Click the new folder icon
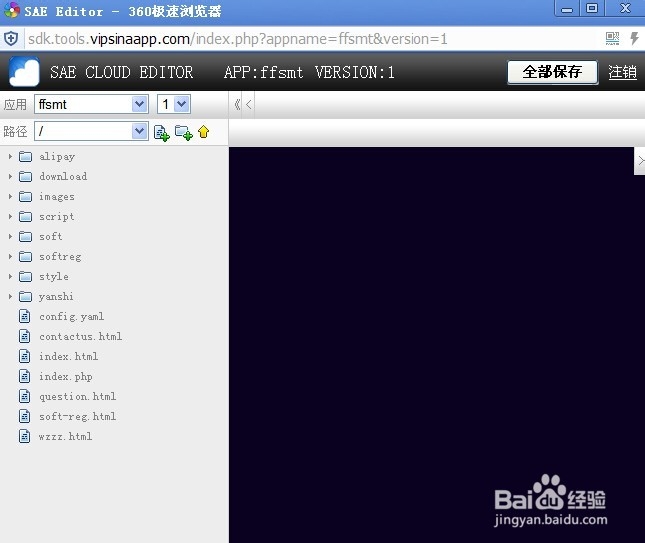This screenshot has width=645, height=543. pos(183,132)
